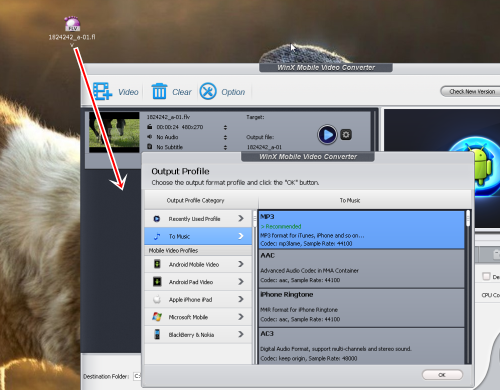The height and width of the screenshot is (390, 500).
Task: Click the clip duration film icon
Action: click(x=150, y=127)
